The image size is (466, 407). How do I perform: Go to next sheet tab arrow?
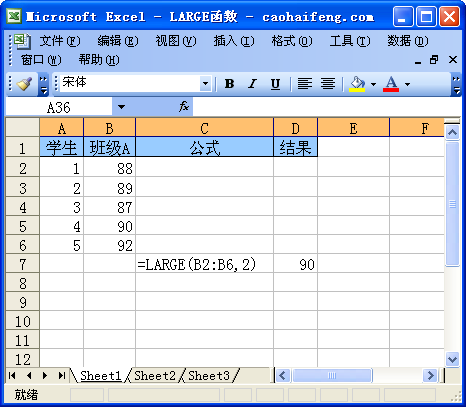click(x=45, y=376)
